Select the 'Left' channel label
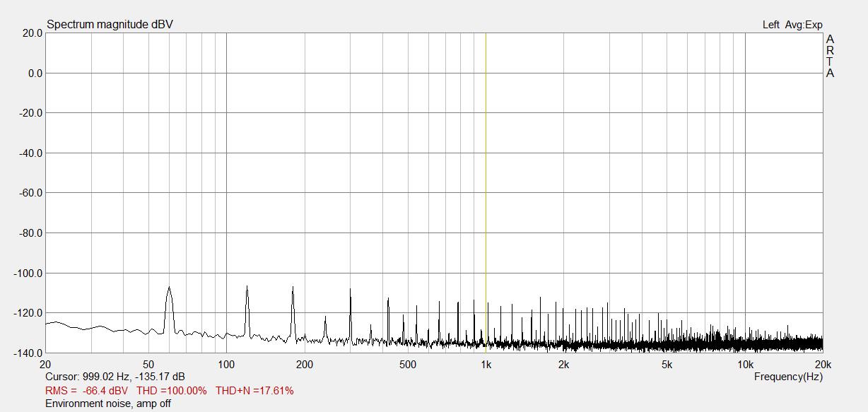This screenshot has height=412, width=868. click(771, 25)
